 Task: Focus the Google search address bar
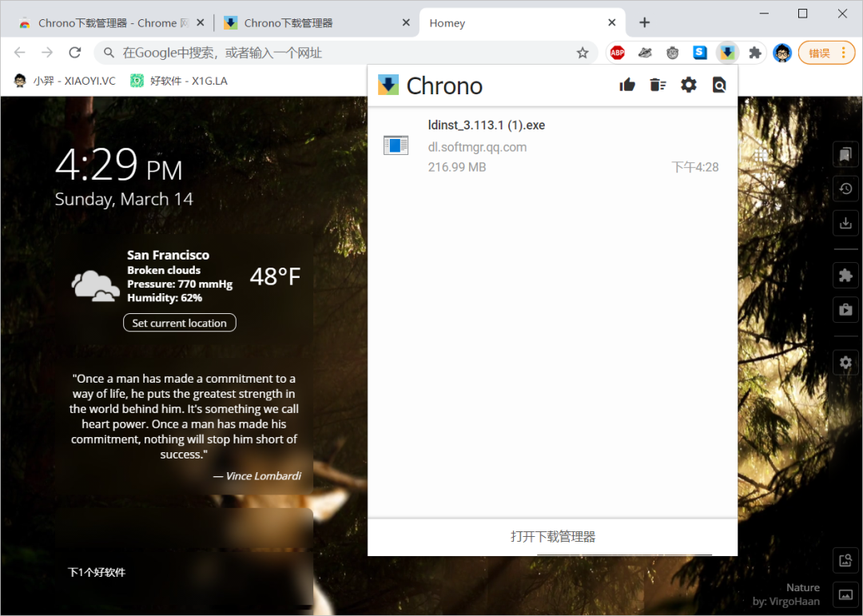pyautogui.click(x=347, y=53)
